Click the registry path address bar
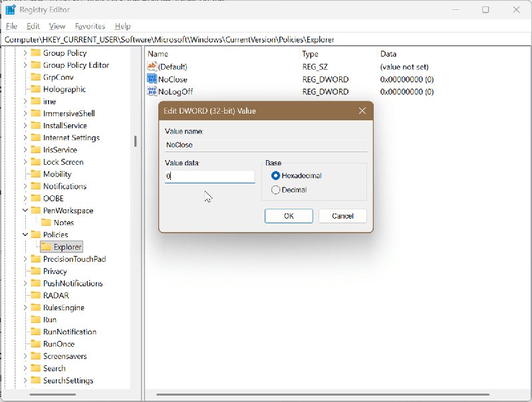Screen dimensions: 532x402 tap(265, 40)
